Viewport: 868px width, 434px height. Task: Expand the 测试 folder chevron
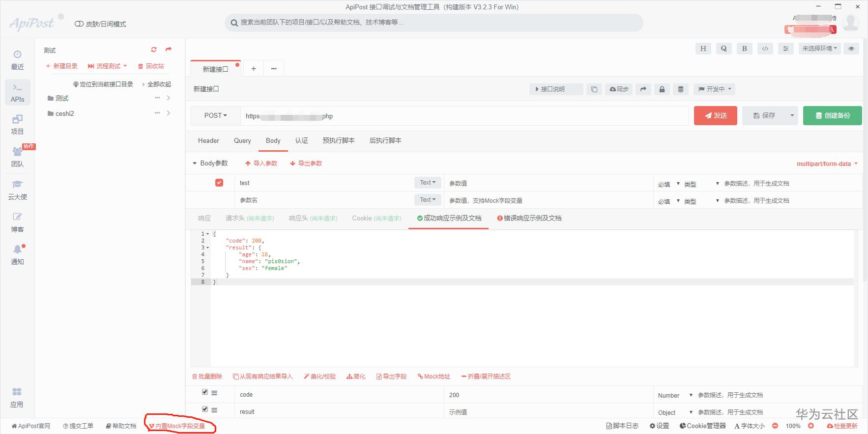tap(169, 98)
